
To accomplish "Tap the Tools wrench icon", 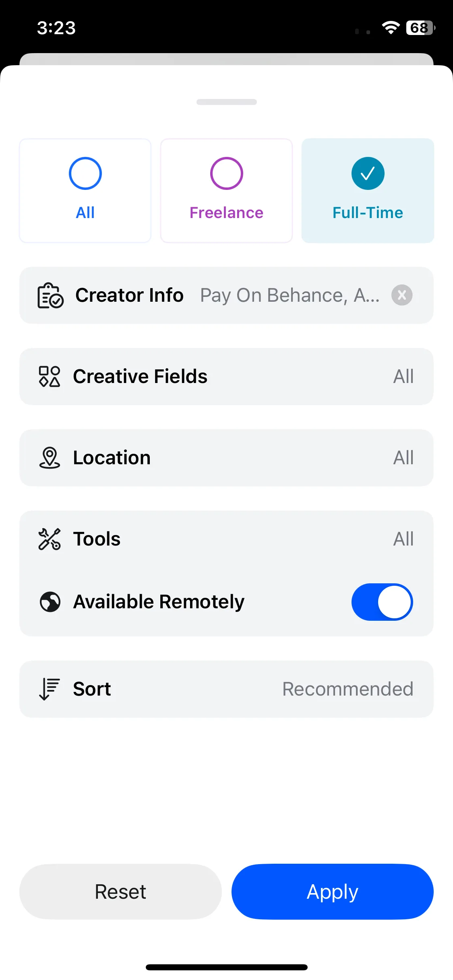I will coord(50,539).
